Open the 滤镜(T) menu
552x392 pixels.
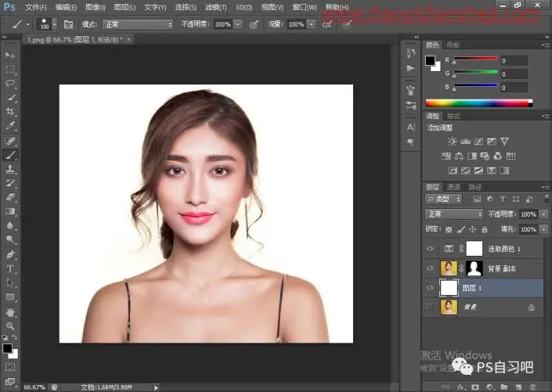tap(216, 7)
